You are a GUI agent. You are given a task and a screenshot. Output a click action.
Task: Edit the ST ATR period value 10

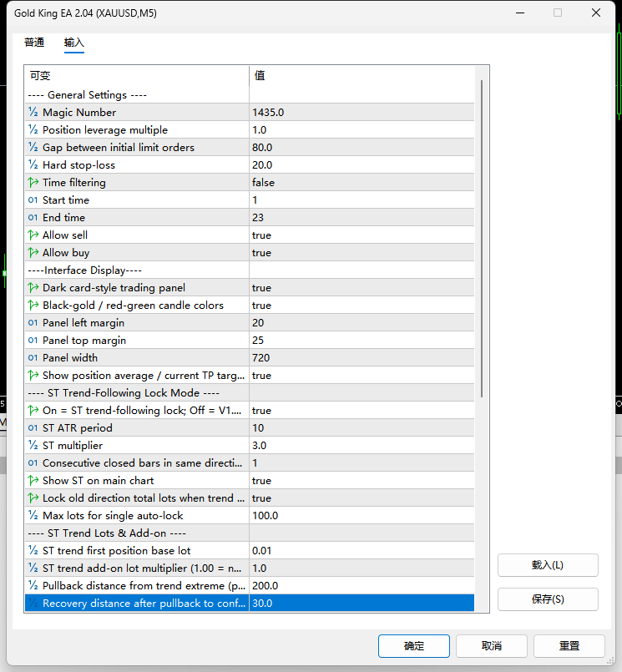(362, 427)
